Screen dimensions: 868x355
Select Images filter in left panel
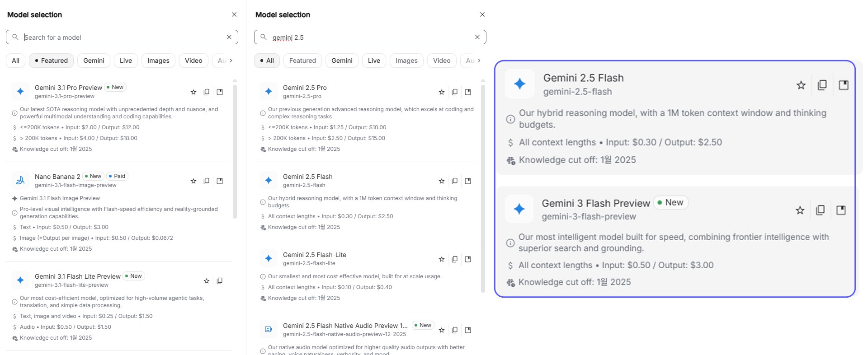158,61
